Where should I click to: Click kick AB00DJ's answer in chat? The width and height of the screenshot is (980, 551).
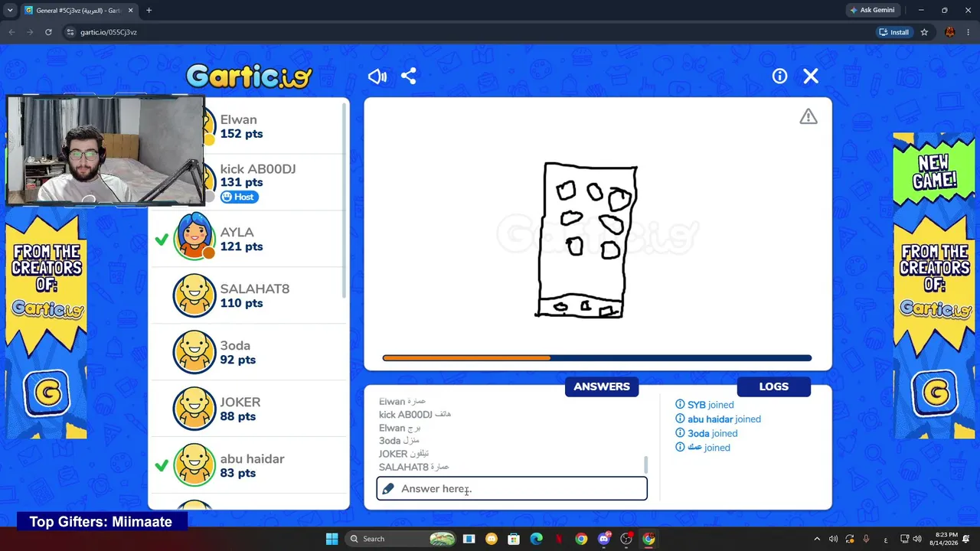(415, 415)
